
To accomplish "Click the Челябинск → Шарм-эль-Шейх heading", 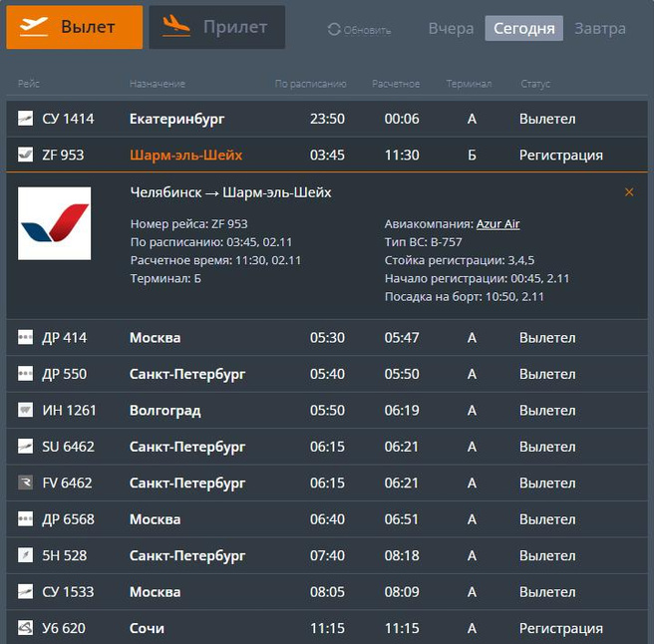I will [x=230, y=192].
